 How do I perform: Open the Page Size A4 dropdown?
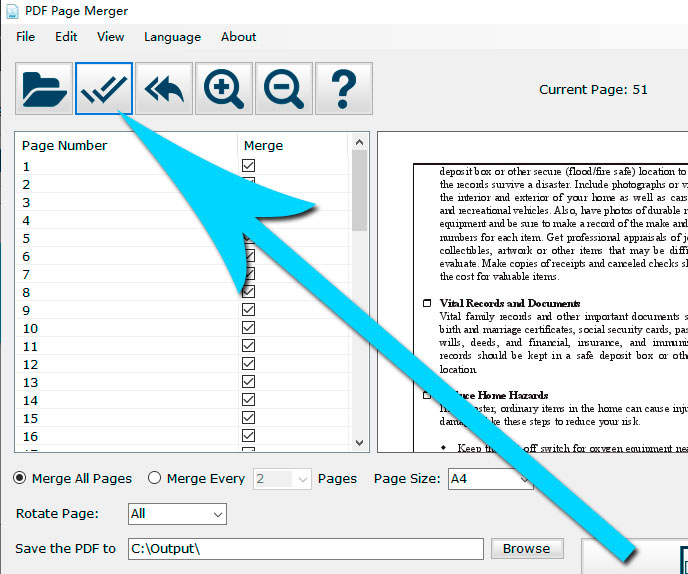491,479
